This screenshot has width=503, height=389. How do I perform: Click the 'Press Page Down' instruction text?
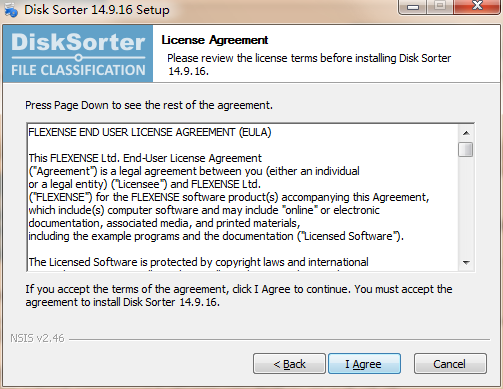click(149, 105)
